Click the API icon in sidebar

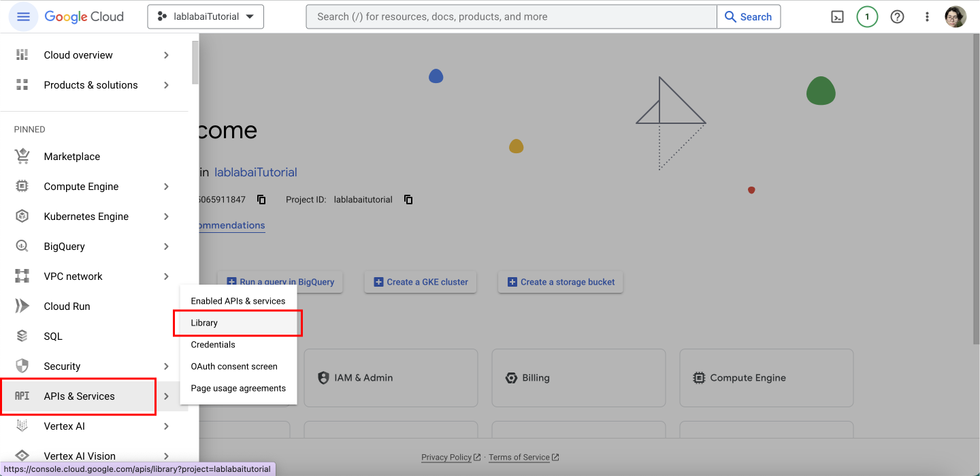22,396
